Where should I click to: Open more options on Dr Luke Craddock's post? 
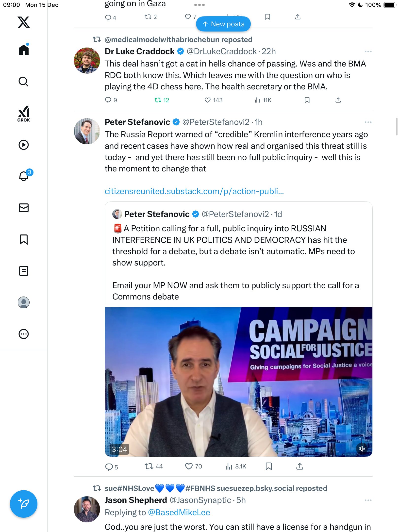(x=368, y=51)
